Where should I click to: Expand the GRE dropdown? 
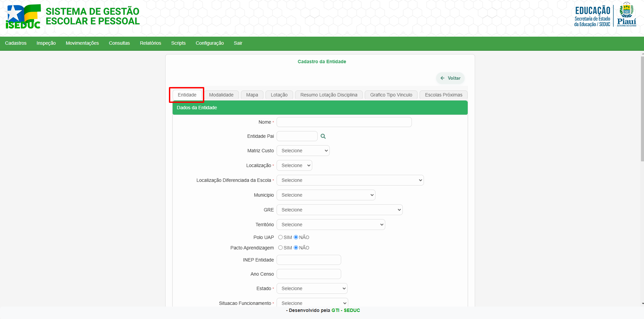click(x=339, y=210)
